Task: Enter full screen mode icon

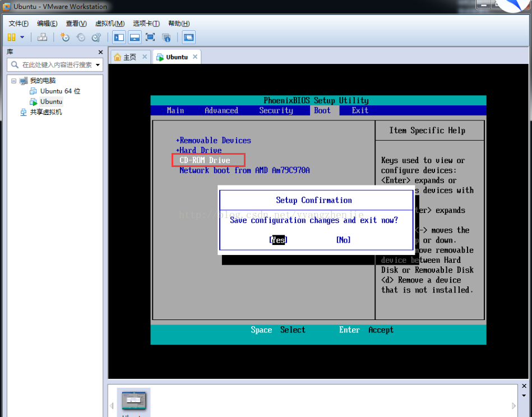Action: point(150,38)
